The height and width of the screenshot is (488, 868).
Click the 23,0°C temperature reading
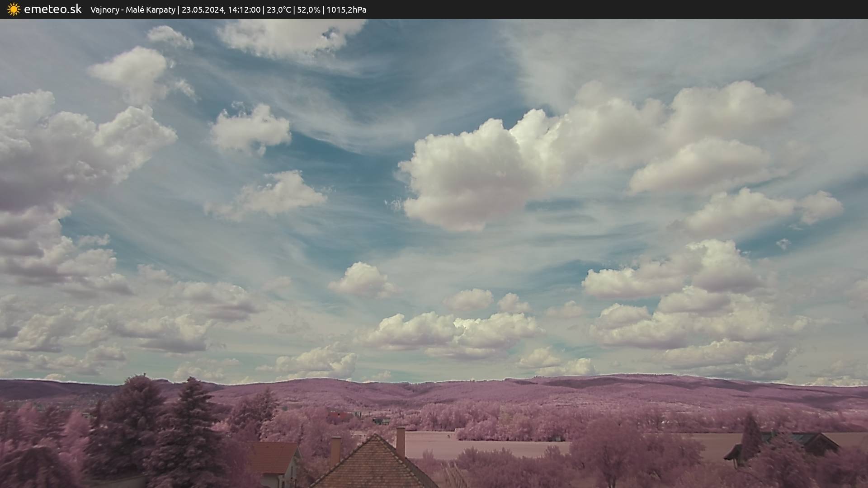(278, 10)
